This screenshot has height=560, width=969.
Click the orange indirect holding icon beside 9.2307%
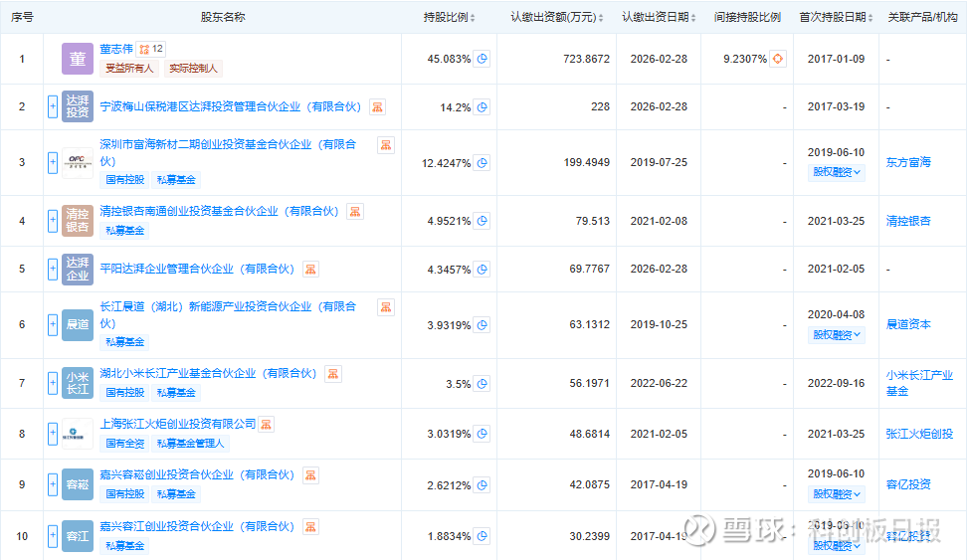tap(777, 59)
